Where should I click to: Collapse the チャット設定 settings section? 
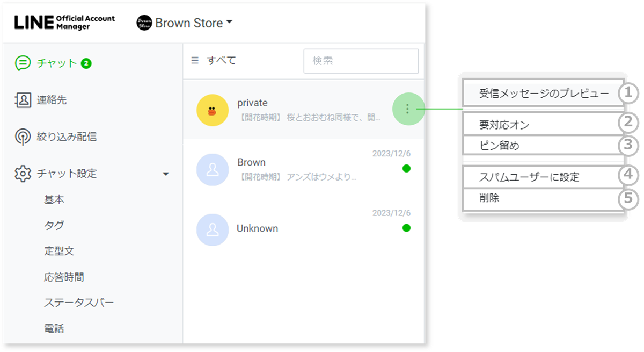click(x=166, y=174)
